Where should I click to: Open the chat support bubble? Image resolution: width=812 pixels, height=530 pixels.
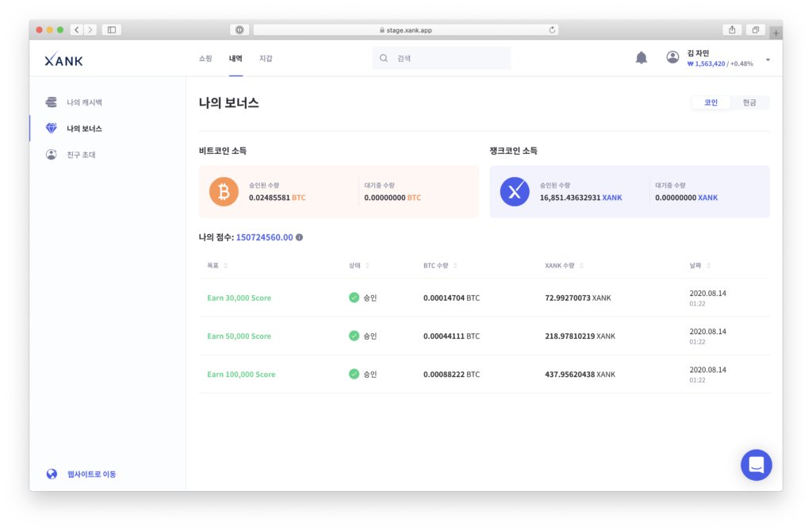pos(756,465)
